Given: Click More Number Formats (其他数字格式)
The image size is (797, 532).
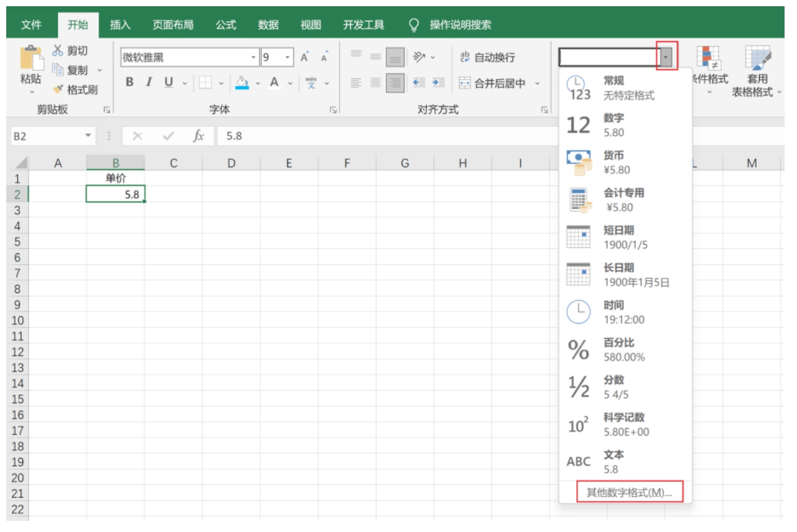Looking at the screenshot, I should (x=629, y=492).
